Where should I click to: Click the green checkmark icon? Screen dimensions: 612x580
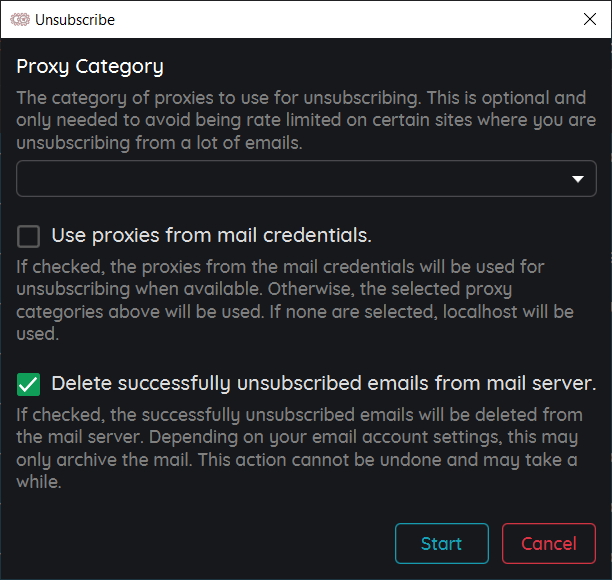click(29, 384)
